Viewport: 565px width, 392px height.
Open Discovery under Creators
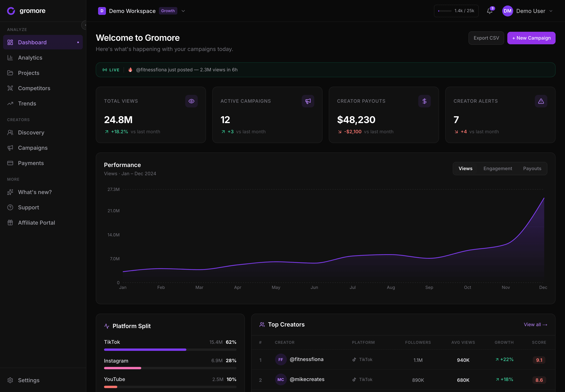43,132
